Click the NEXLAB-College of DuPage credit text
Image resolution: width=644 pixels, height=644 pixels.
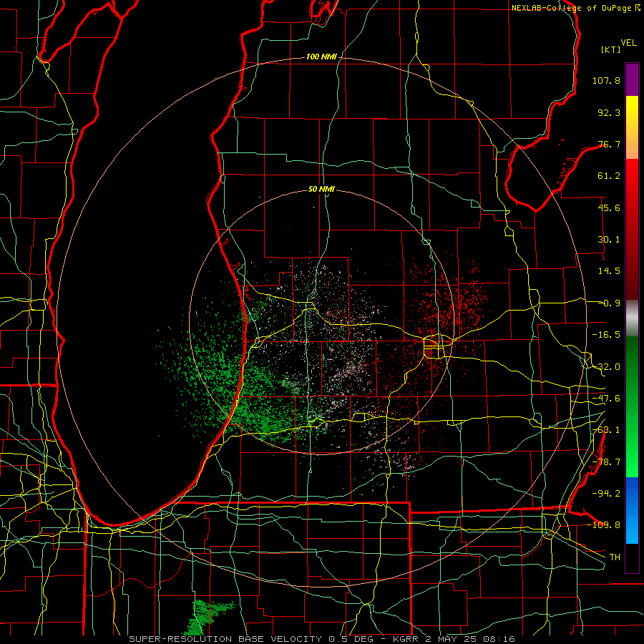[x=576, y=8]
